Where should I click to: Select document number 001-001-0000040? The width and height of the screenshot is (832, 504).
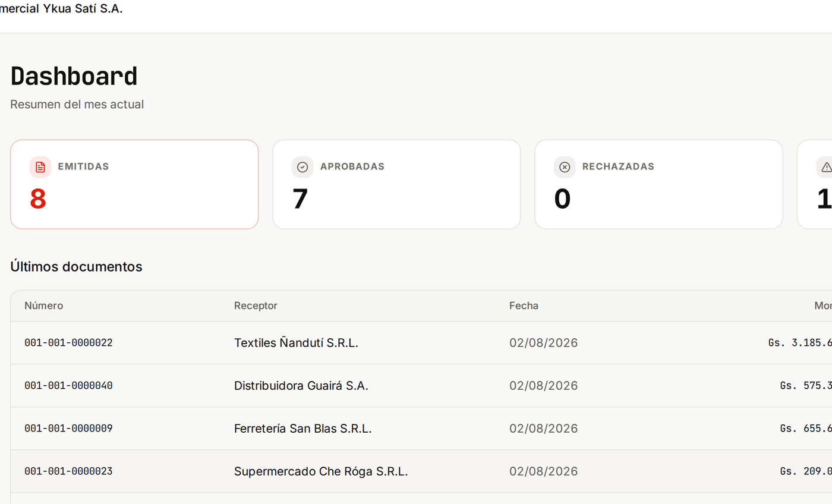pyautogui.click(x=68, y=386)
